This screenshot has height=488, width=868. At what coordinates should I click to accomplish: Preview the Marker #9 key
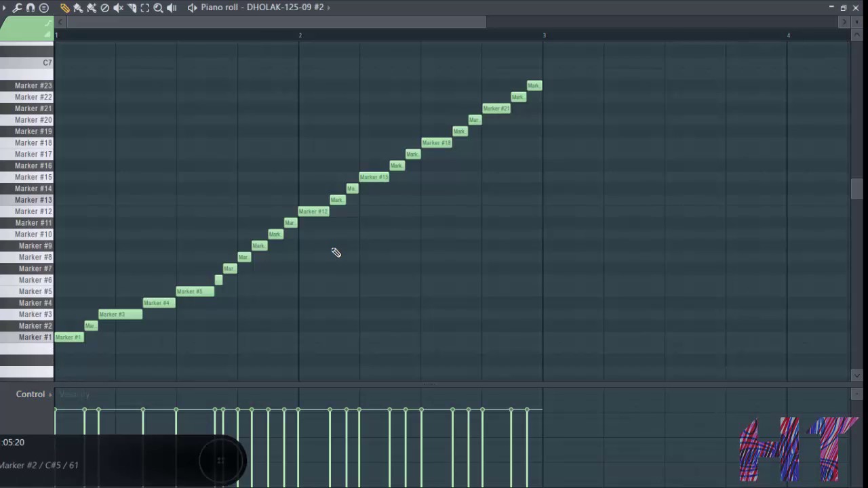click(x=26, y=246)
